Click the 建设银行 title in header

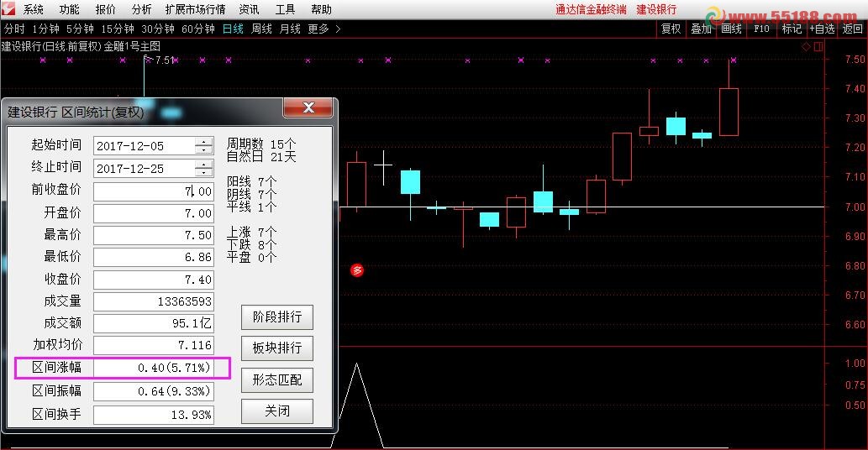pyautogui.click(x=656, y=9)
